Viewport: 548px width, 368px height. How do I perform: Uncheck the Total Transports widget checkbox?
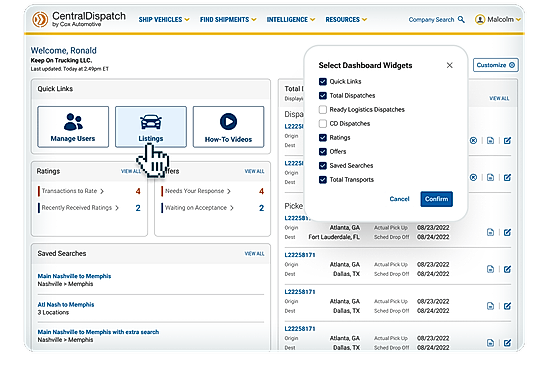323,180
